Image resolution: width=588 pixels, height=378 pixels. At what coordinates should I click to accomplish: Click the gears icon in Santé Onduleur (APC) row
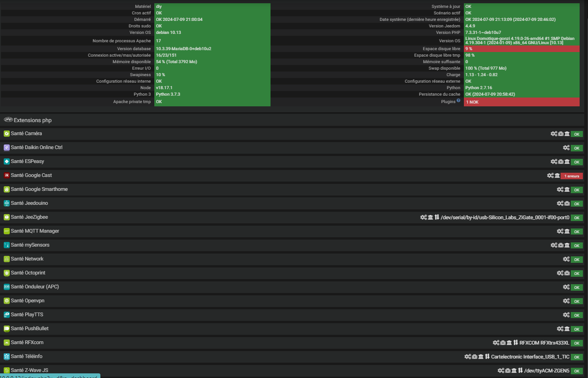pos(566,287)
